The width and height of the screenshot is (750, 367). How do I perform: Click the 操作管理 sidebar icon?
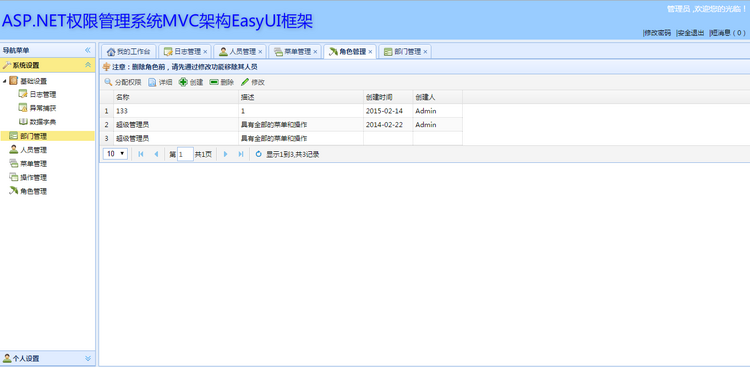coord(13,178)
